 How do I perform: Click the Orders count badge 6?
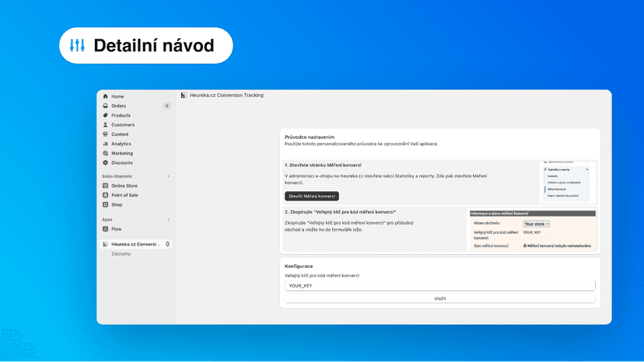click(166, 106)
